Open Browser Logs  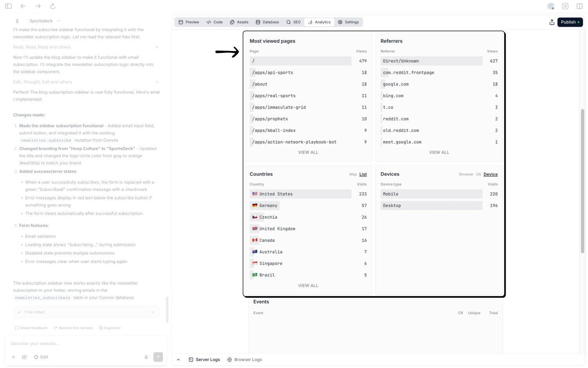coord(245,359)
